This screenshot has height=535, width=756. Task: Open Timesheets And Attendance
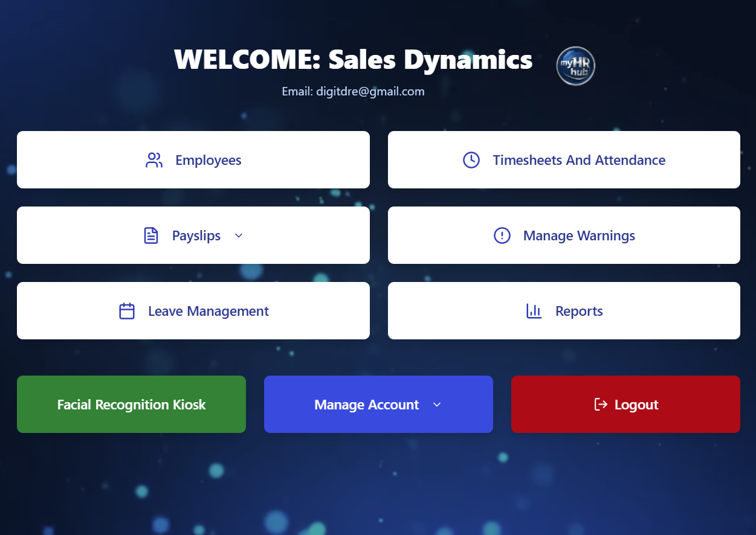(564, 160)
